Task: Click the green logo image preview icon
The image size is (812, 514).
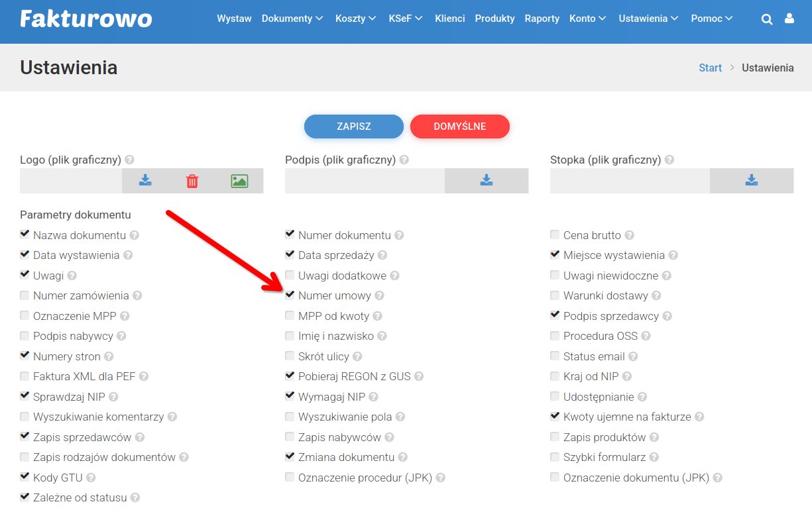Action: tap(239, 181)
